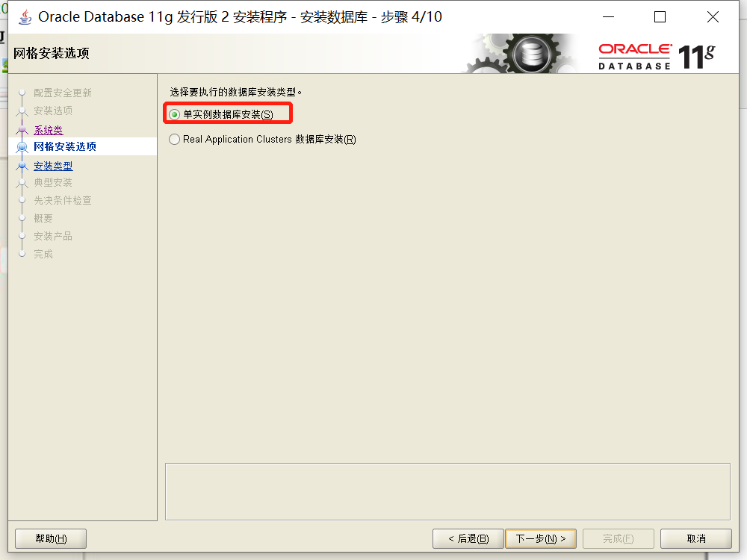Click the database gears graphic in the header

[520, 53]
